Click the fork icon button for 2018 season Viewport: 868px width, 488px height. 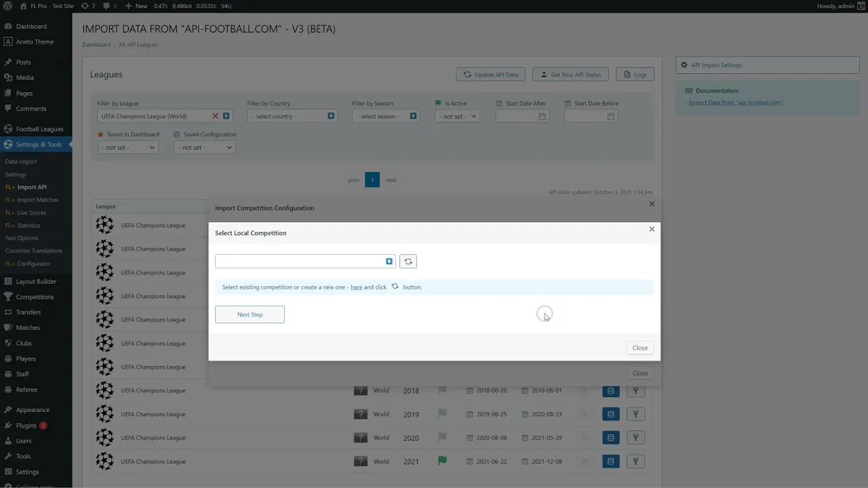[x=635, y=390]
